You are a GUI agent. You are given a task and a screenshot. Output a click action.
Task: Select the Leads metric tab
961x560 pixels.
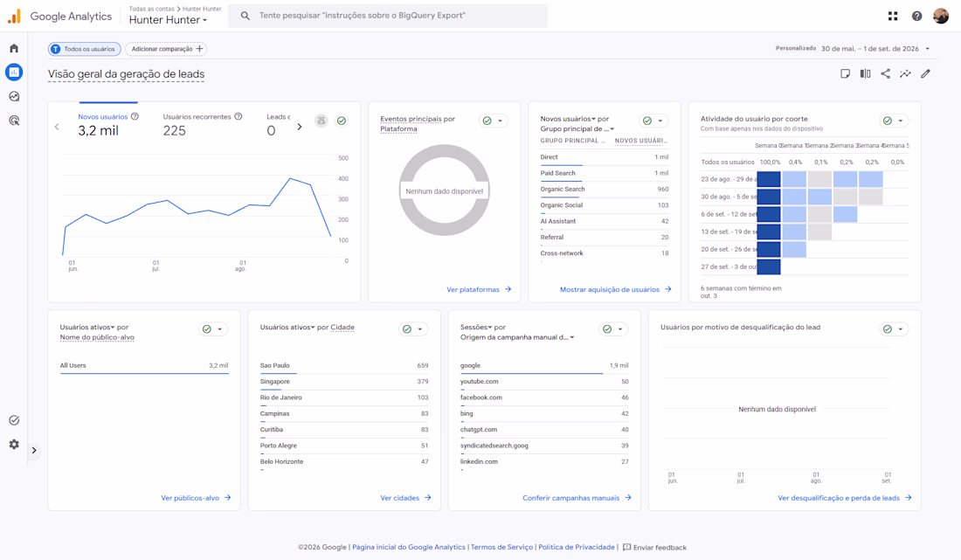click(x=278, y=124)
